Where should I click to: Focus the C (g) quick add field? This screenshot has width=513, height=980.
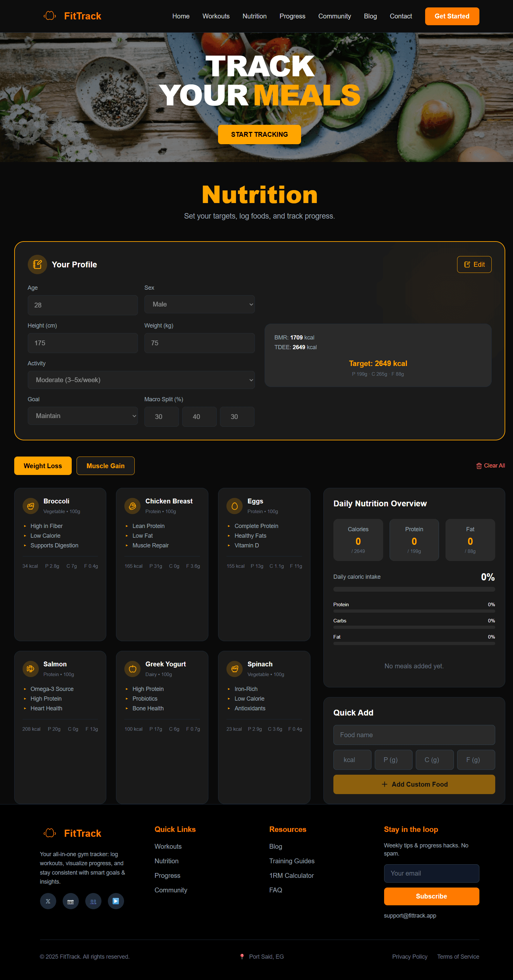tap(435, 760)
